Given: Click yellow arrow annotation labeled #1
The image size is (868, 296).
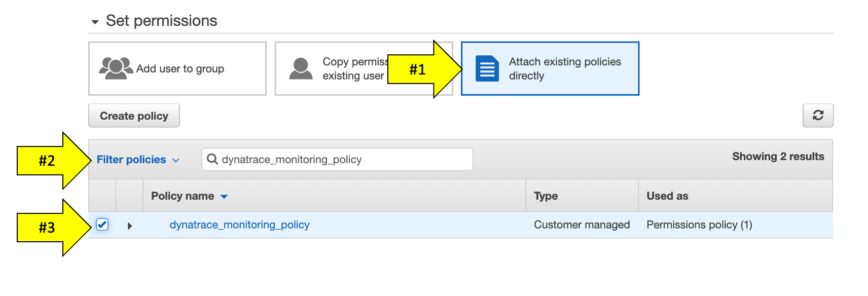Looking at the screenshot, I should click(425, 69).
